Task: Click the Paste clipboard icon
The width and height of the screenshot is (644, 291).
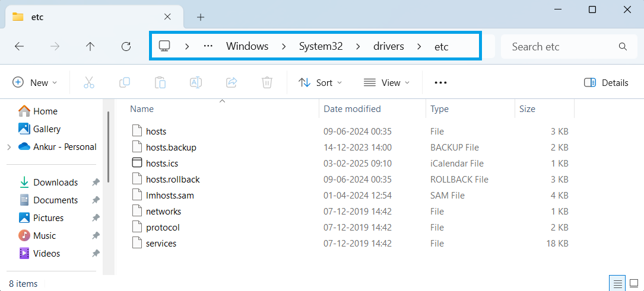Action: pos(160,83)
